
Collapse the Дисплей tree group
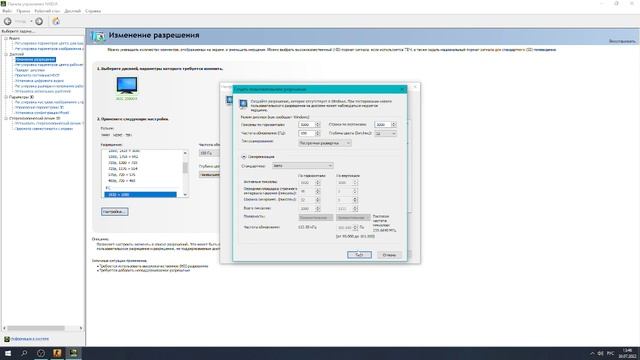coord(6,54)
